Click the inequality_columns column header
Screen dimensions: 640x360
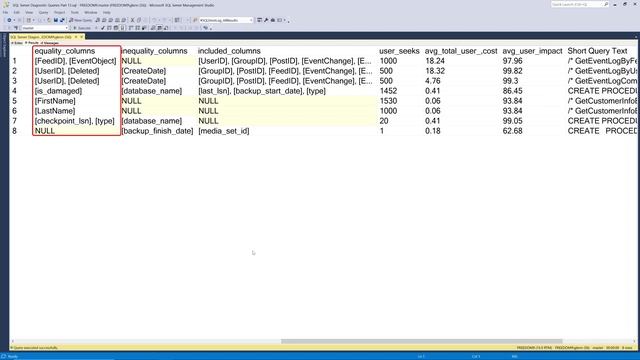click(154, 51)
